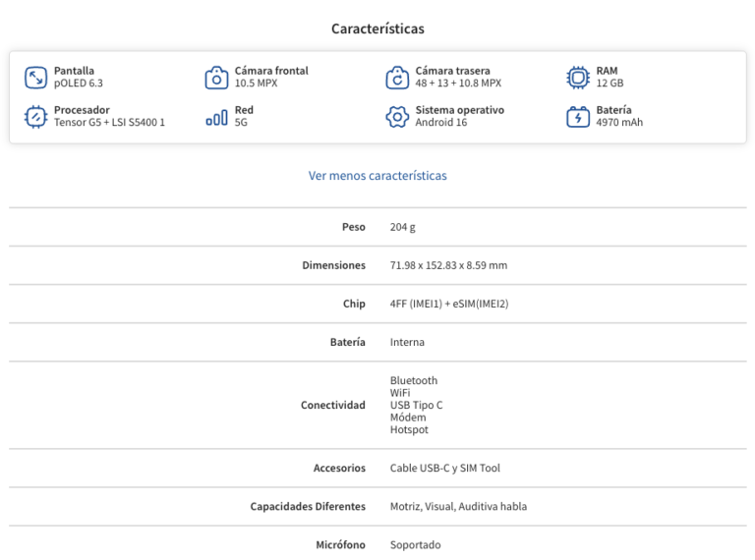This screenshot has width=755, height=560.
Task: Click the Cámara frontal camera icon
Action: point(216,78)
